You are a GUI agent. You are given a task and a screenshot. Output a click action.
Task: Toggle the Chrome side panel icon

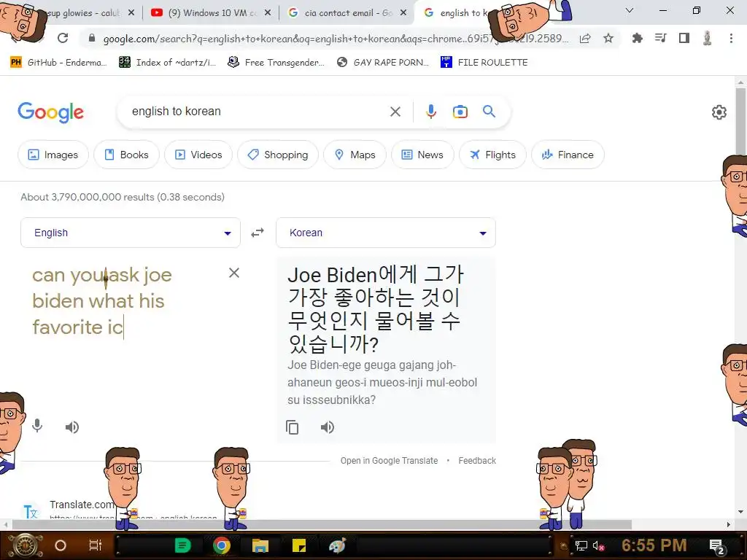(684, 38)
